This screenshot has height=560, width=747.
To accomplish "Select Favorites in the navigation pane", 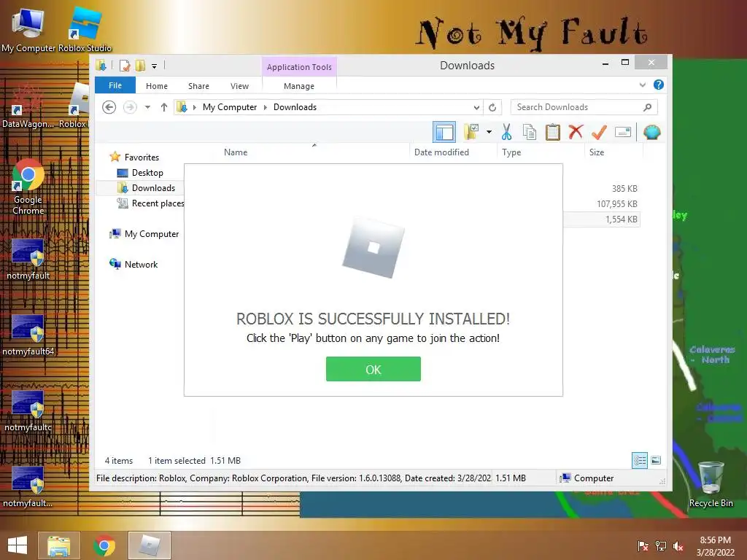I will 142,157.
